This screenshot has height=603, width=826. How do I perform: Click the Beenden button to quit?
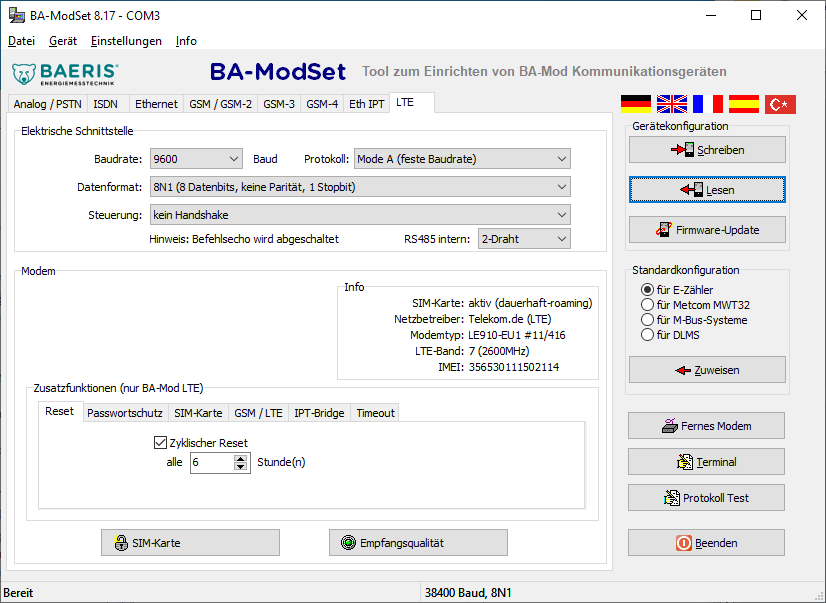tap(706, 543)
